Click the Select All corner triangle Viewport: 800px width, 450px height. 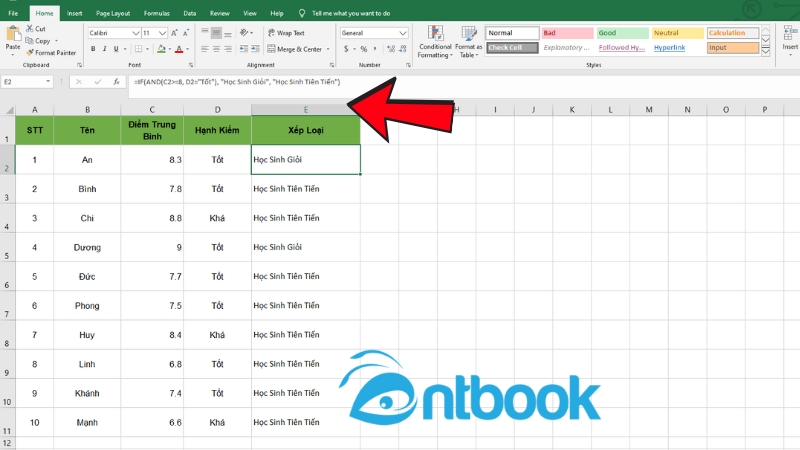(x=9, y=110)
